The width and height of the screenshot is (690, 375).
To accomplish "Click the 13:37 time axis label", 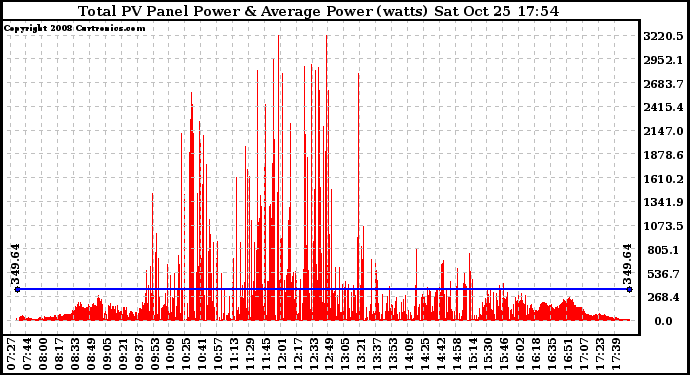I will click(377, 354).
